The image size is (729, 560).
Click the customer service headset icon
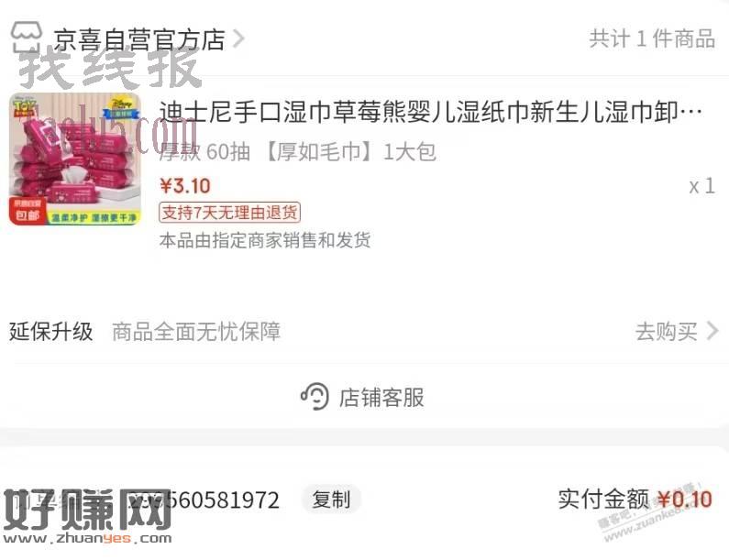315,397
